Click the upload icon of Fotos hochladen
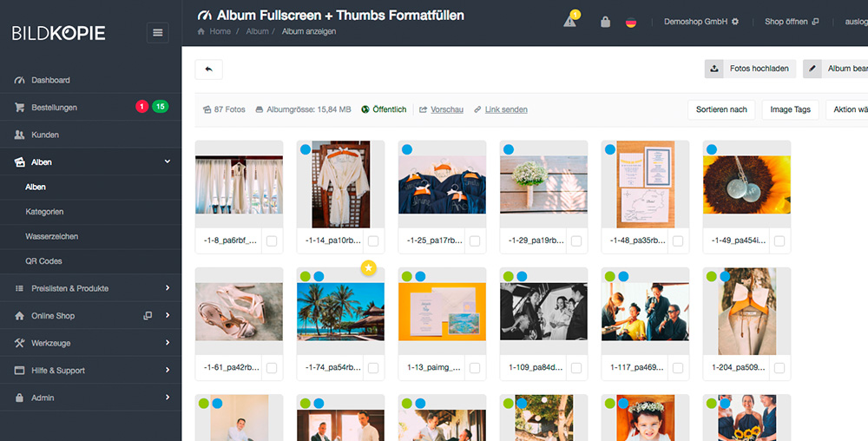This screenshot has height=441, width=868. click(x=714, y=69)
